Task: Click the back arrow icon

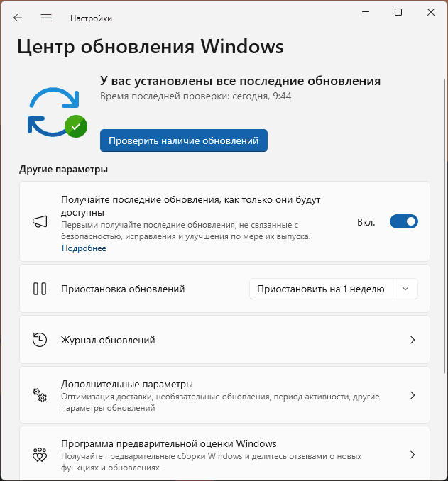Action: click(18, 18)
